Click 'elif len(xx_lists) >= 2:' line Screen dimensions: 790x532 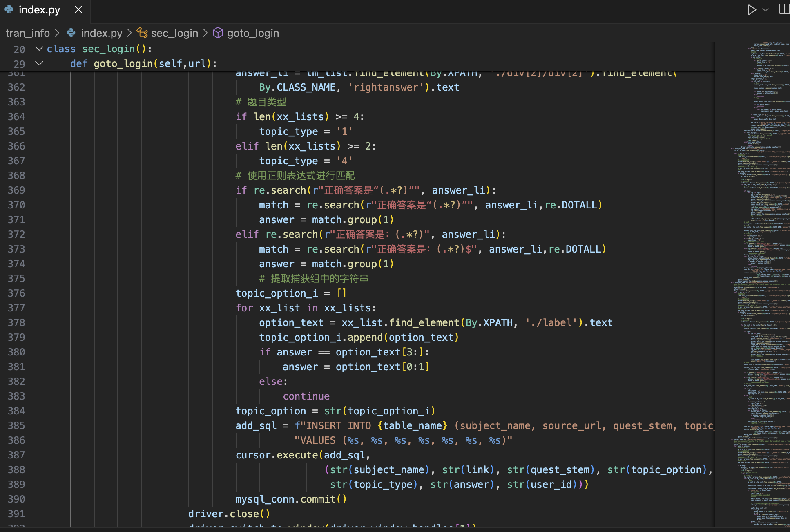pyautogui.click(x=306, y=146)
